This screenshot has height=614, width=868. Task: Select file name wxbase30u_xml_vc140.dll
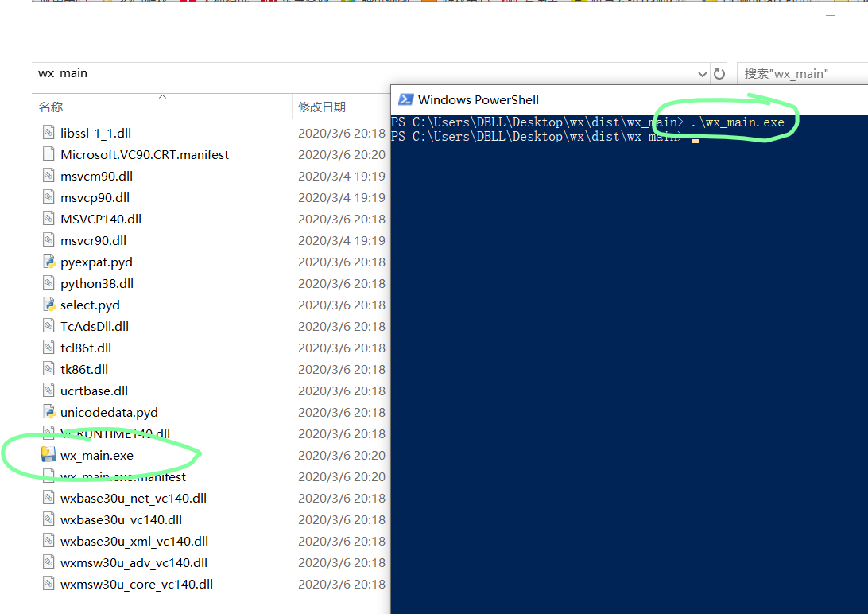[x=134, y=541]
